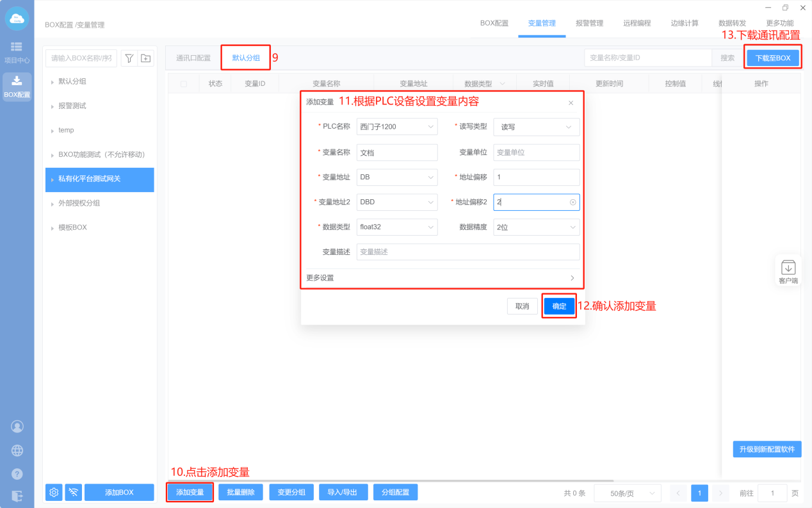
Task: Clear the 地址偏移2 field with clear icon
Action: pos(572,202)
